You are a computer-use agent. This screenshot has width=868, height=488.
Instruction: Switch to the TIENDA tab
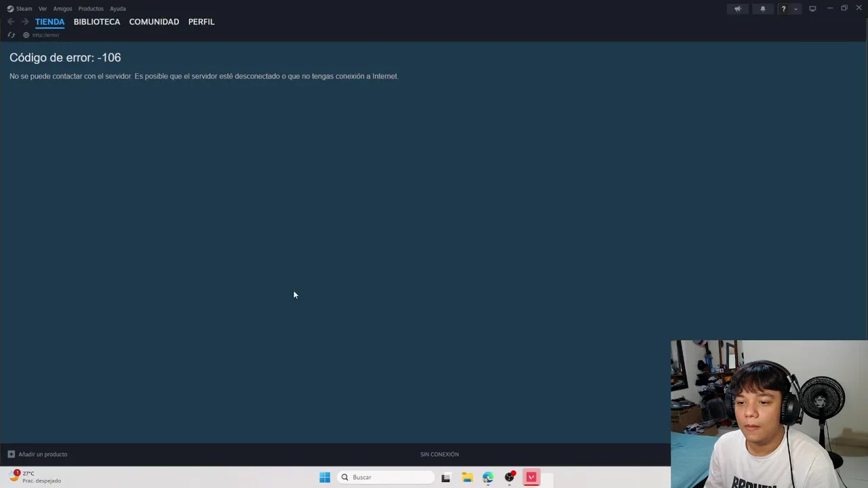tap(50, 22)
